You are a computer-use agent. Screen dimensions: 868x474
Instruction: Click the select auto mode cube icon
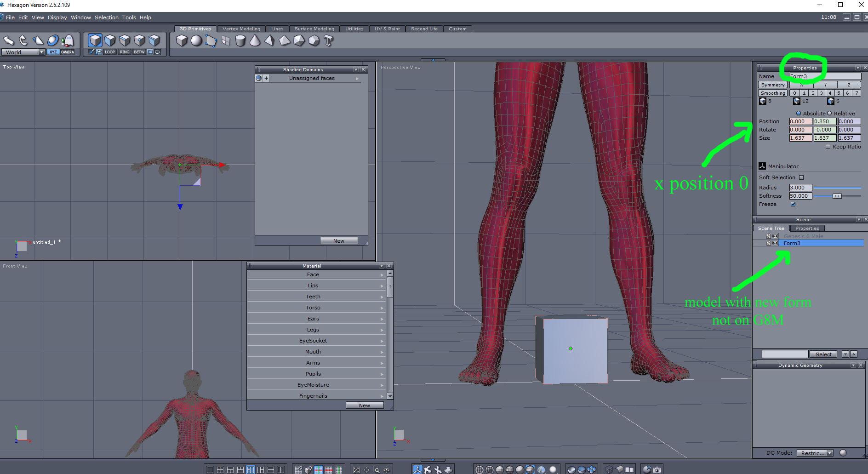154,40
